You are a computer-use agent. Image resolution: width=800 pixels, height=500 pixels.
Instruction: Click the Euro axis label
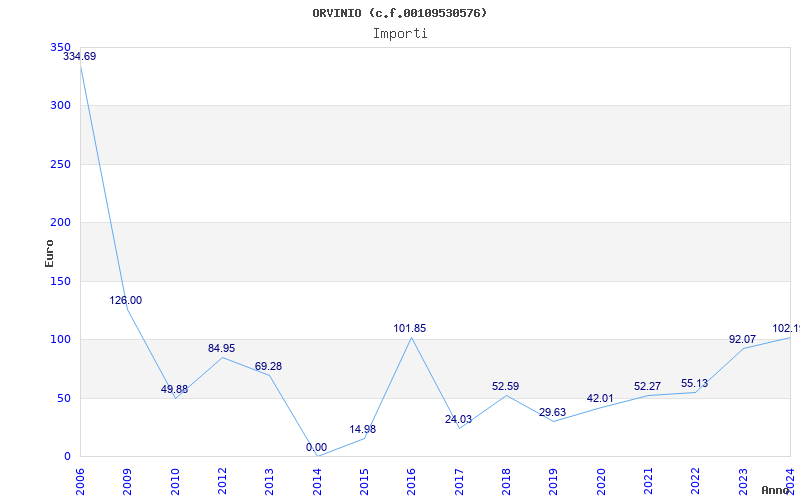[49, 253]
